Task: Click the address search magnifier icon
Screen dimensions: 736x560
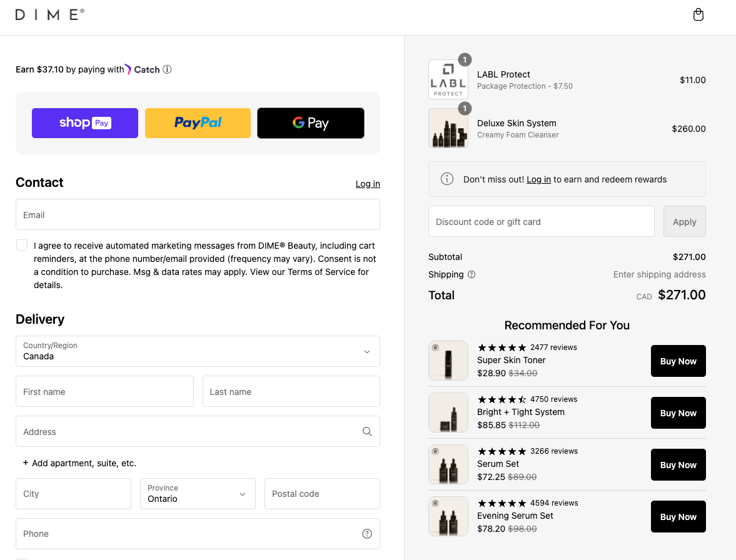Action: click(367, 431)
